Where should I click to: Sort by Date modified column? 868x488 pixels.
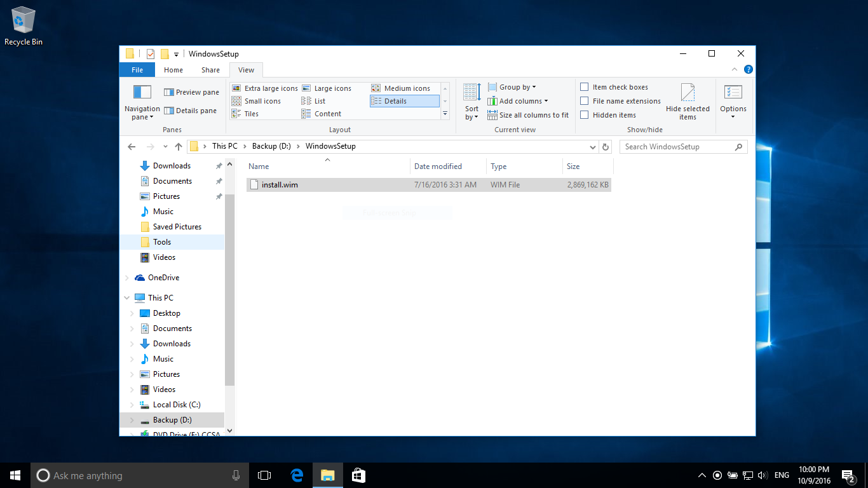pyautogui.click(x=448, y=166)
